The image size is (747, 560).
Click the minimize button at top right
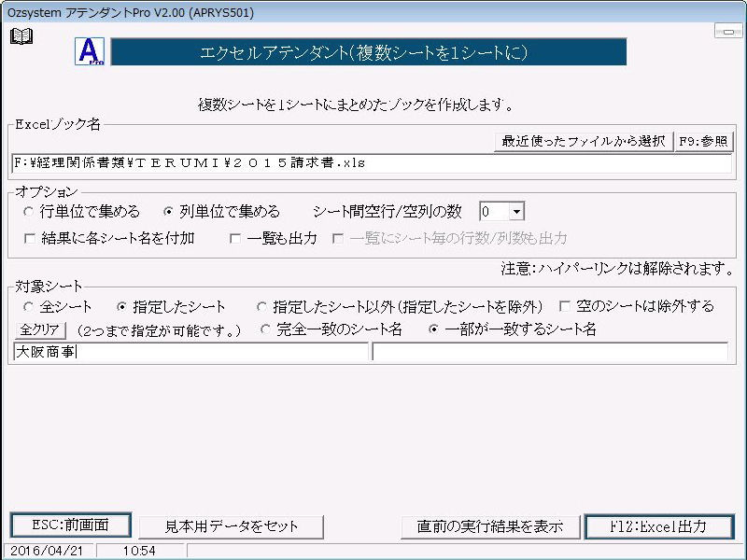coord(728,32)
